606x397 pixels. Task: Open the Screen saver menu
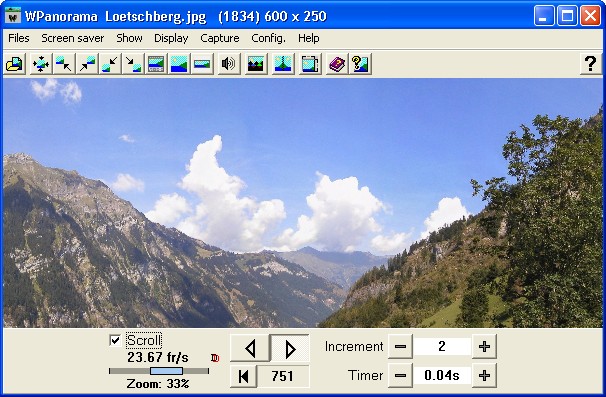[73, 38]
